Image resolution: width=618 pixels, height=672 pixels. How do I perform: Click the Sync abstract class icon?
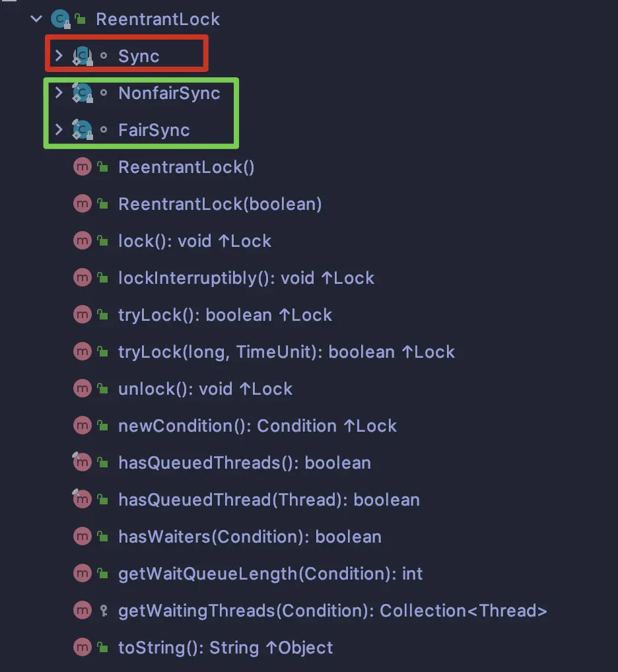click(x=83, y=55)
